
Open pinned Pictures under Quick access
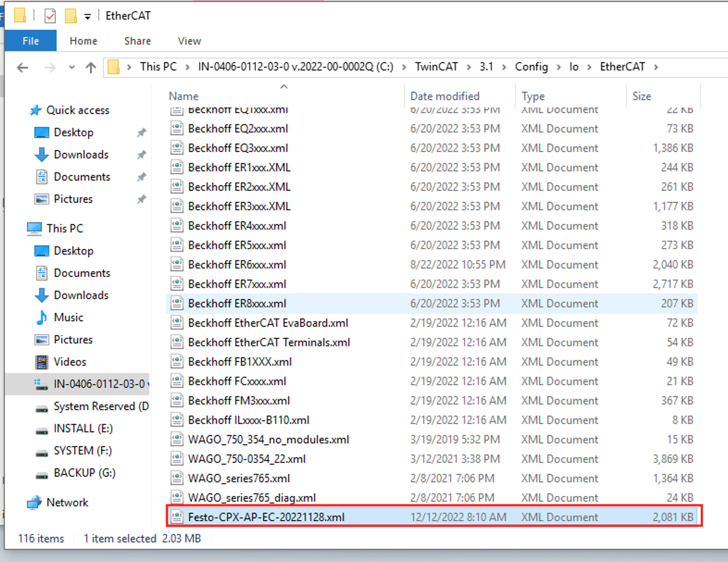pos(73,199)
